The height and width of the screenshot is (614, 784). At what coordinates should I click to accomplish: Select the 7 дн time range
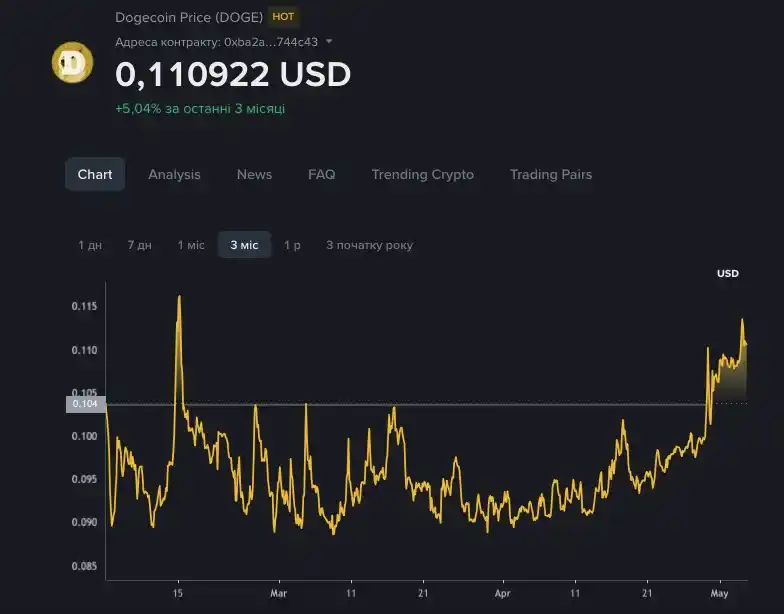click(140, 245)
